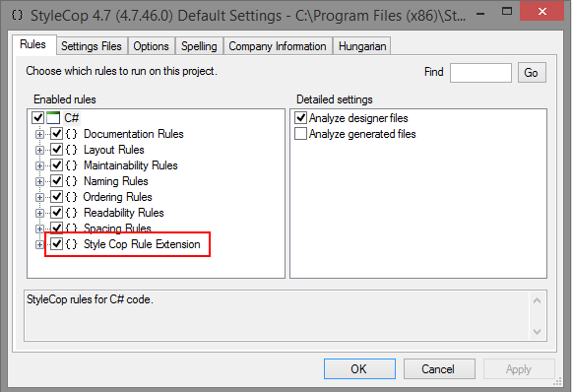
Task: Uncheck the Readability Rules checkbox
Action: point(56,213)
